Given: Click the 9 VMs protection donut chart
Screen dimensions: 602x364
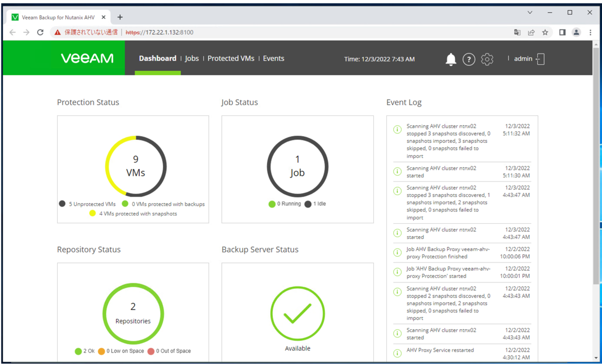Looking at the screenshot, I should [135, 166].
